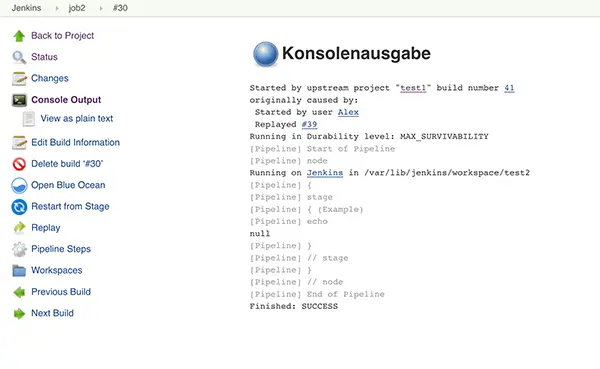
Task: Click the notepad Changes icon
Action: point(19,78)
